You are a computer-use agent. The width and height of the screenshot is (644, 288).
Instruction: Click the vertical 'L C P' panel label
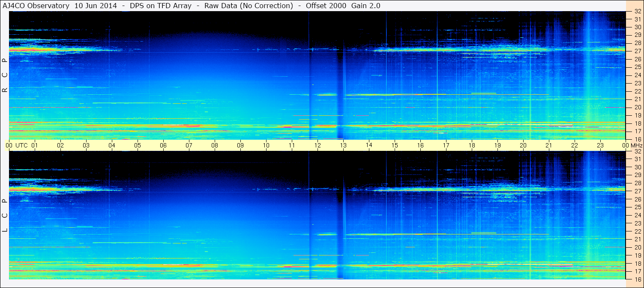pos(5,216)
